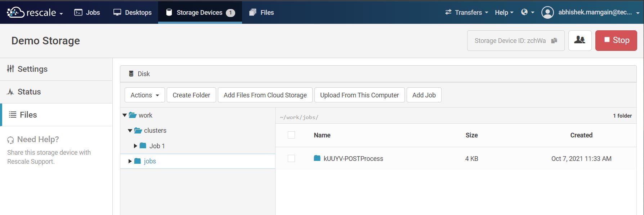Click Upload From This Computer

point(359,95)
